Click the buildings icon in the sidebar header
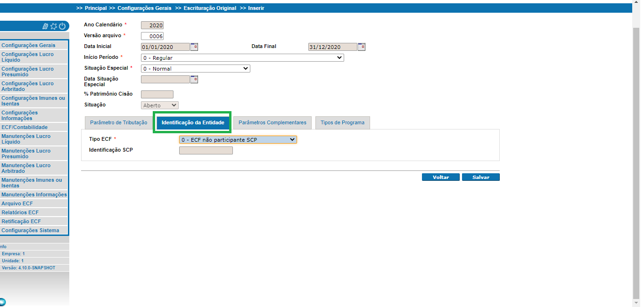 pyautogui.click(x=45, y=26)
